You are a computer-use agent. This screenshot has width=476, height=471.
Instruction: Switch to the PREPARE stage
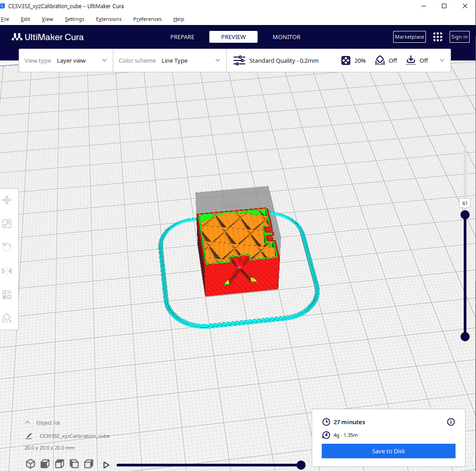click(182, 37)
